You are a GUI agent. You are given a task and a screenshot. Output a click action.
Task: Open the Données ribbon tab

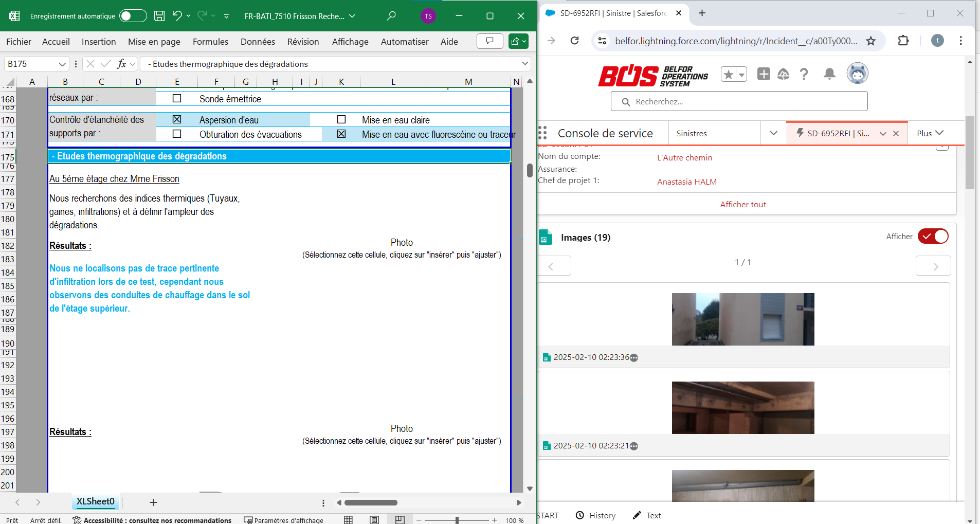coord(258,42)
